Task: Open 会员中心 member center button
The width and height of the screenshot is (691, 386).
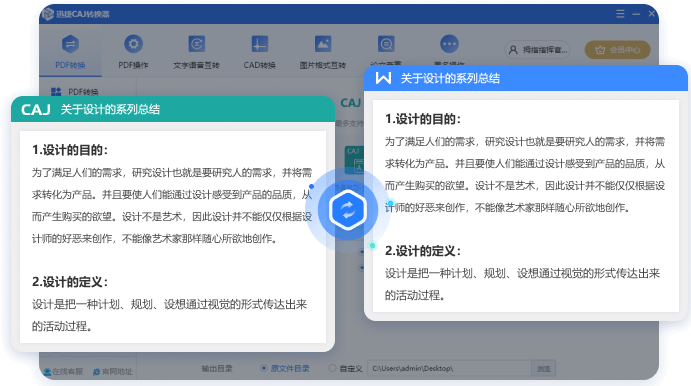Action: point(617,50)
